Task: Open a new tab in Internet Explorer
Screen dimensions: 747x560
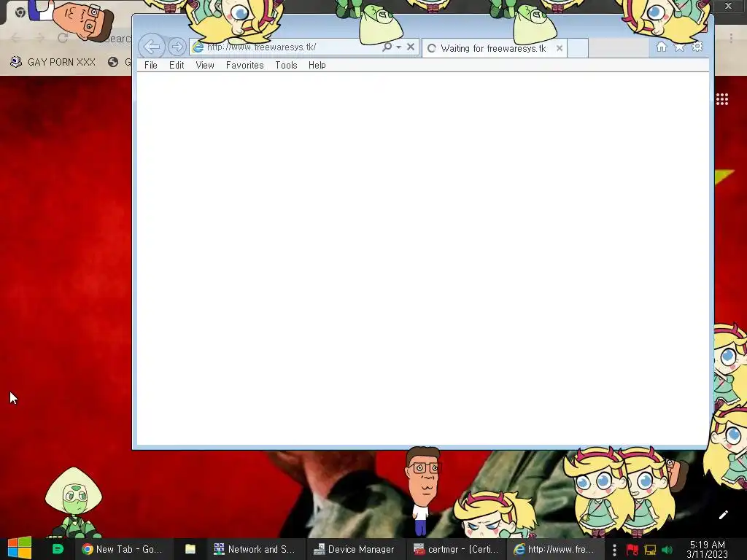Action: click(578, 48)
